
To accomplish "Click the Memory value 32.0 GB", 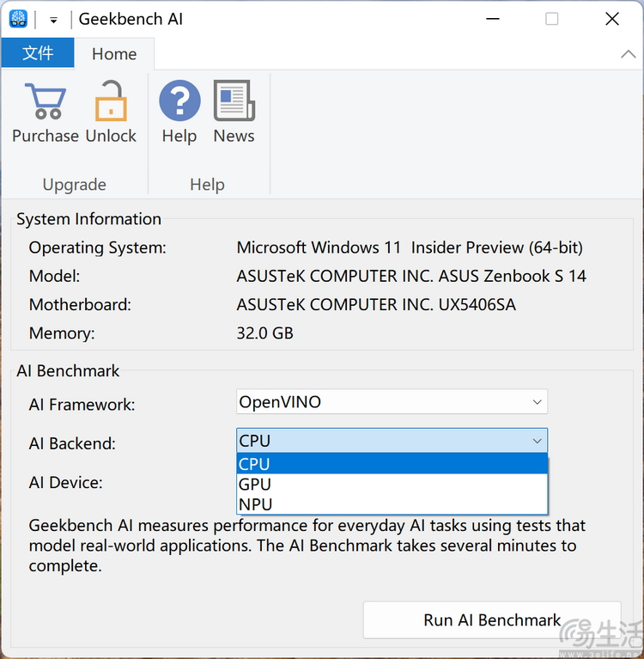I will click(x=264, y=333).
